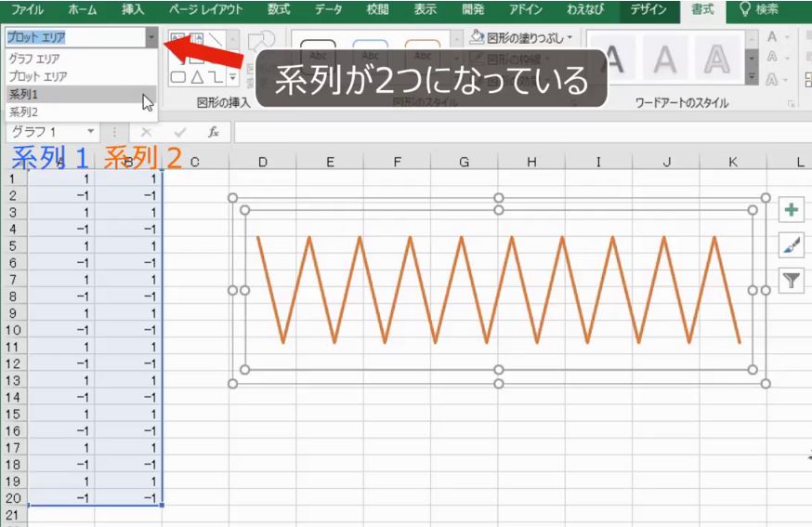
Task: Select the rounded rectangle shape
Action: 177,78
